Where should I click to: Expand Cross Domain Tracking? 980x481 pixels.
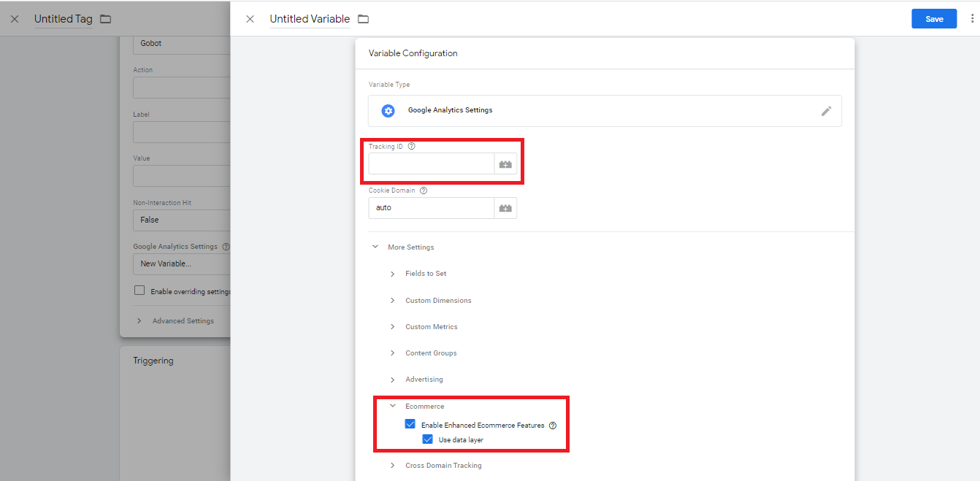point(393,466)
